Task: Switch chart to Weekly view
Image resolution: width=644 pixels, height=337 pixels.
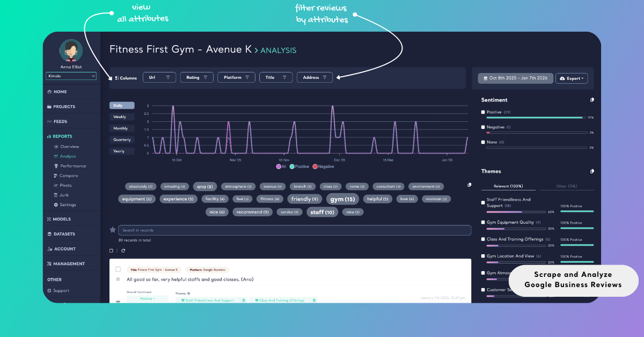Action: tap(122, 116)
